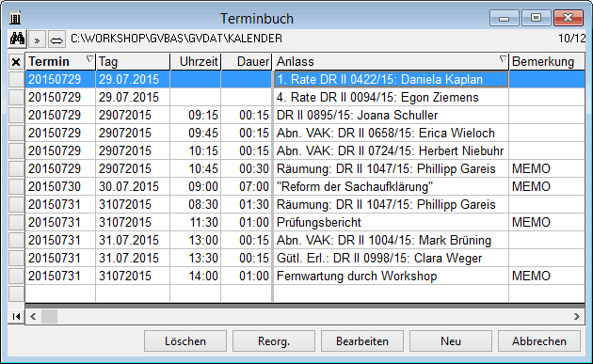Mark the row selector for Herbert Niebuhr row
Screen dimensions: 593x364
(x=16, y=150)
